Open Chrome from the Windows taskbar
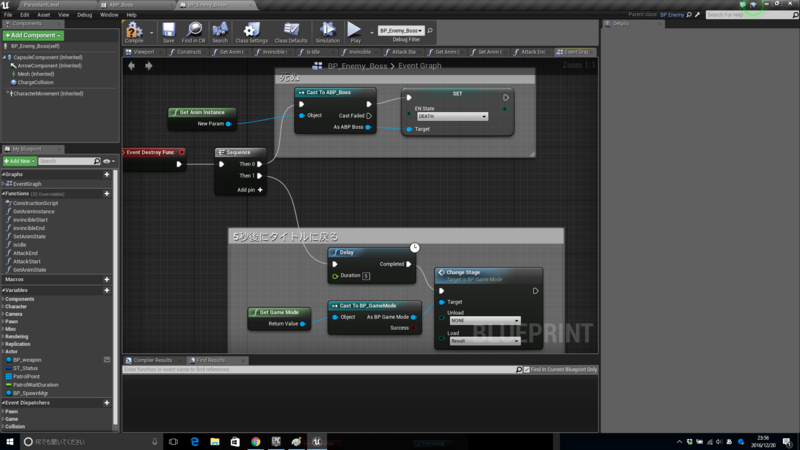Viewport: 800px width, 450px height. click(x=256, y=442)
